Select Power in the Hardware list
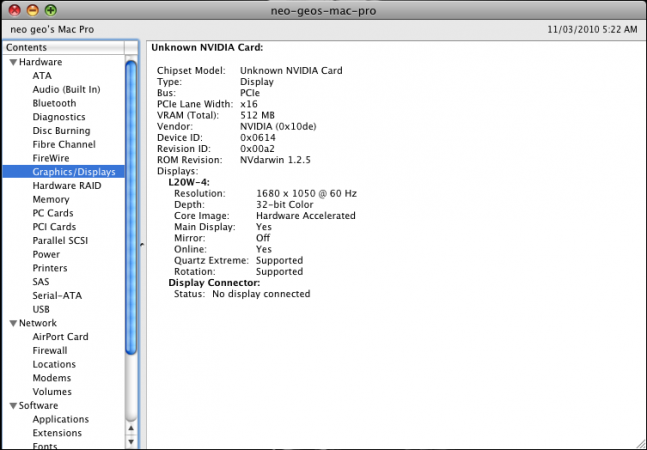This screenshot has width=647, height=450. (46, 254)
